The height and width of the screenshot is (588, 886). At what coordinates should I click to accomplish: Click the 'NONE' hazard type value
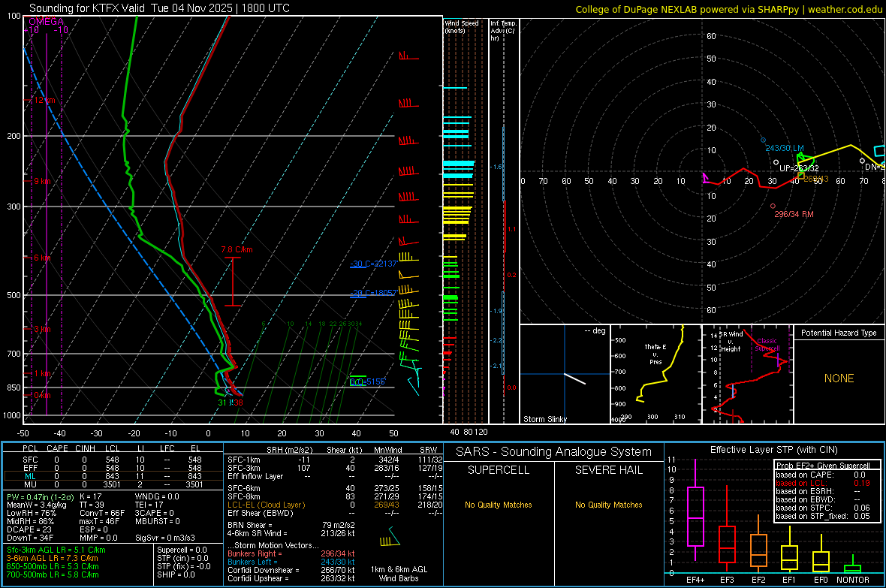tap(839, 378)
